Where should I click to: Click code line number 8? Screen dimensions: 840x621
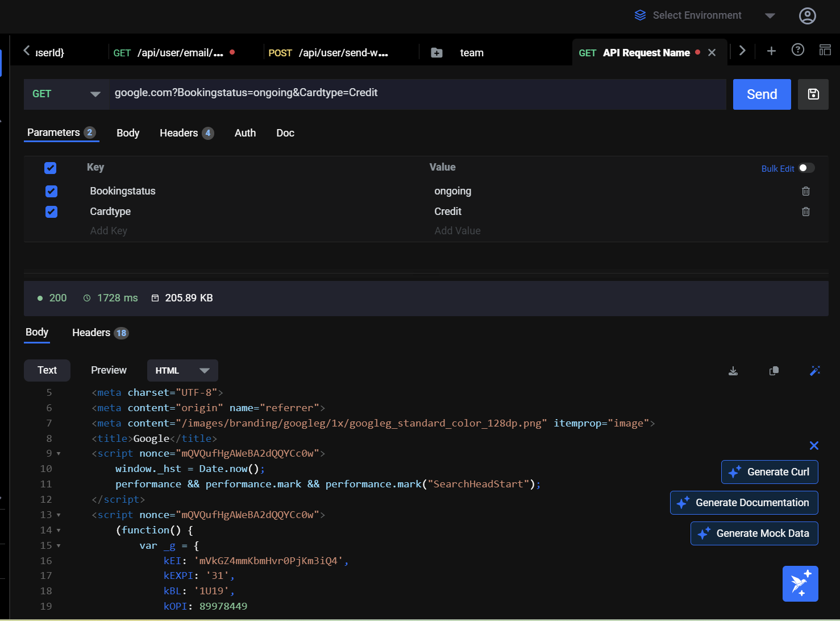coord(49,438)
